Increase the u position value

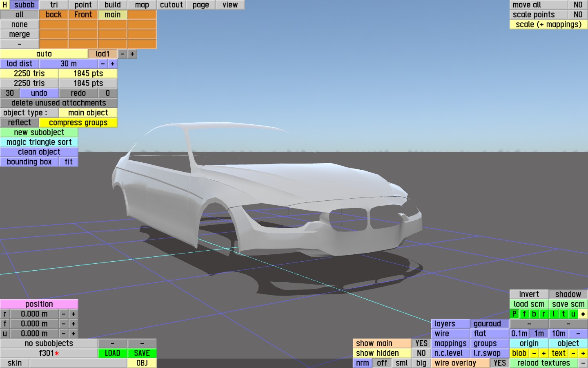pyautogui.click(x=73, y=334)
